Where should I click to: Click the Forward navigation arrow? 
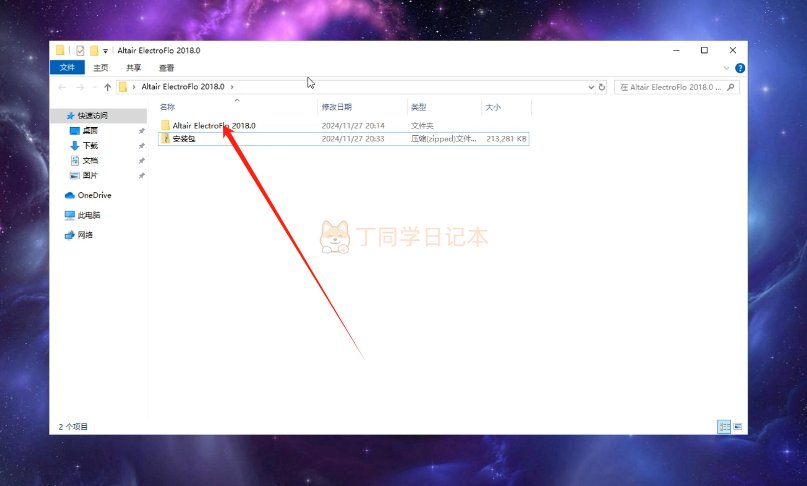click(80, 87)
